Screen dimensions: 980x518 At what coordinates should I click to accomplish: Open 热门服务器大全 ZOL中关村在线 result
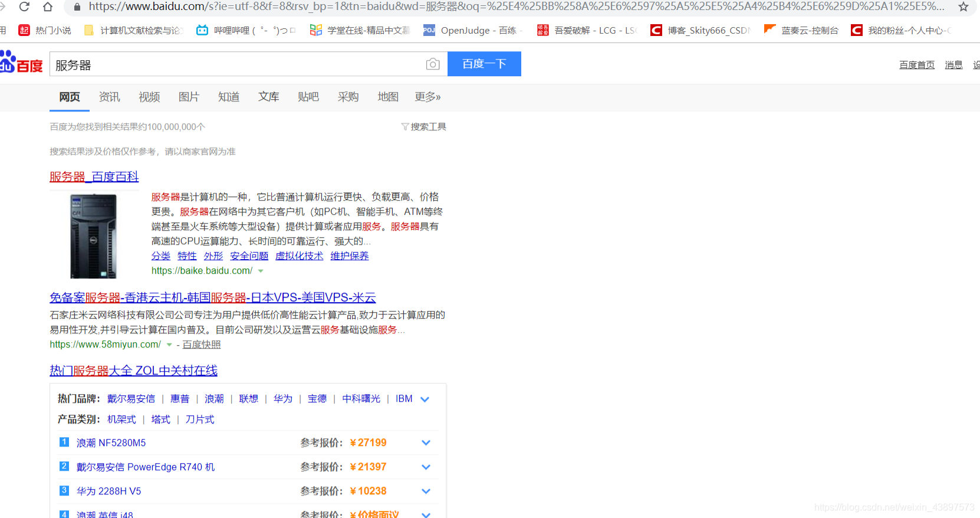(x=134, y=371)
